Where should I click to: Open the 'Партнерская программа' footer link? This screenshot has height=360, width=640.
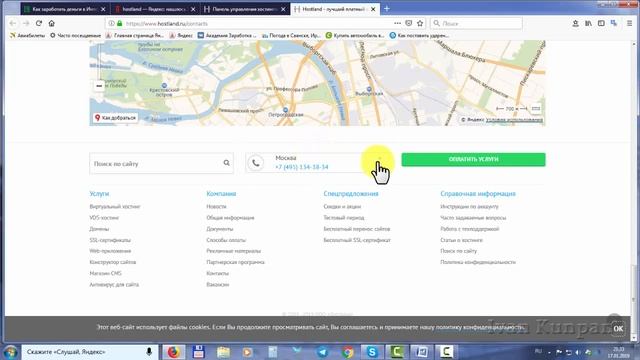[236, 262]
